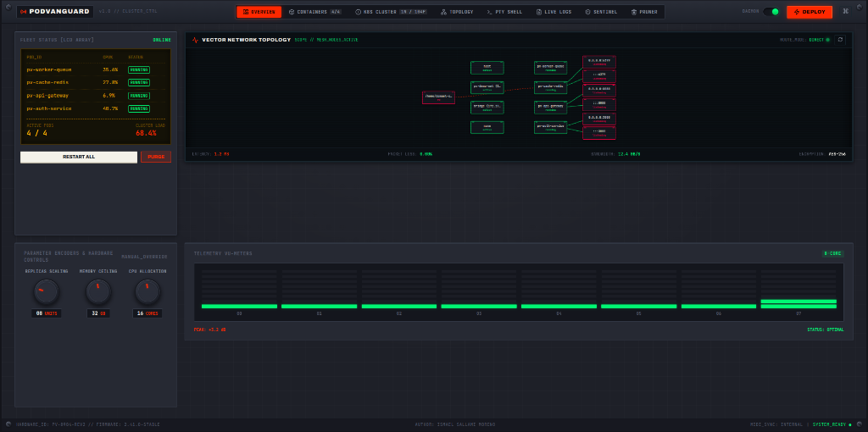Click the ONLINE status in Fleet Status
868x432 pixels.
pos(162,40)
